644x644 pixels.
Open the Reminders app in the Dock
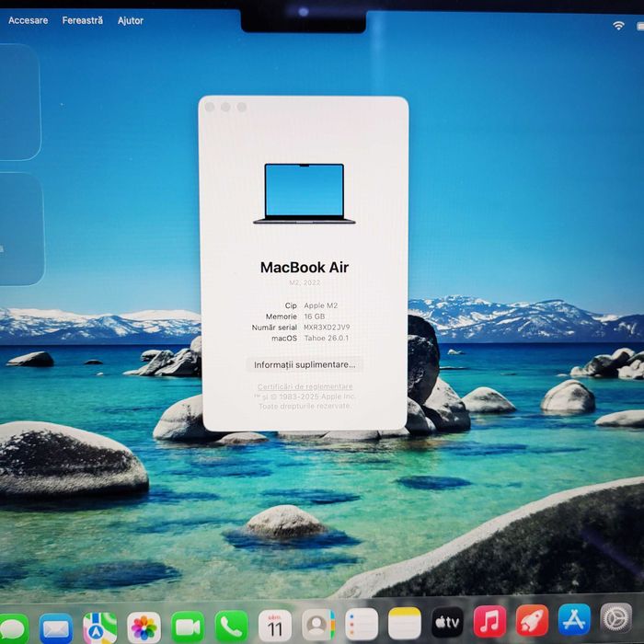(362, 625)
